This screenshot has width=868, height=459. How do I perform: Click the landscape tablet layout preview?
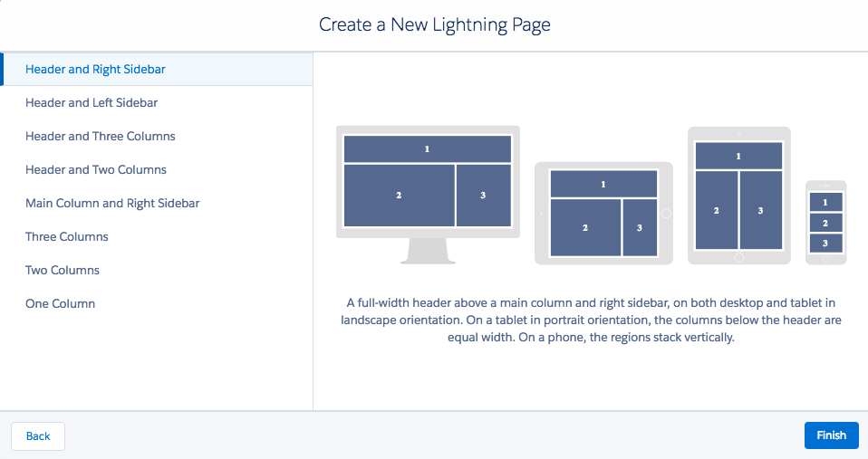coord(603,214)
